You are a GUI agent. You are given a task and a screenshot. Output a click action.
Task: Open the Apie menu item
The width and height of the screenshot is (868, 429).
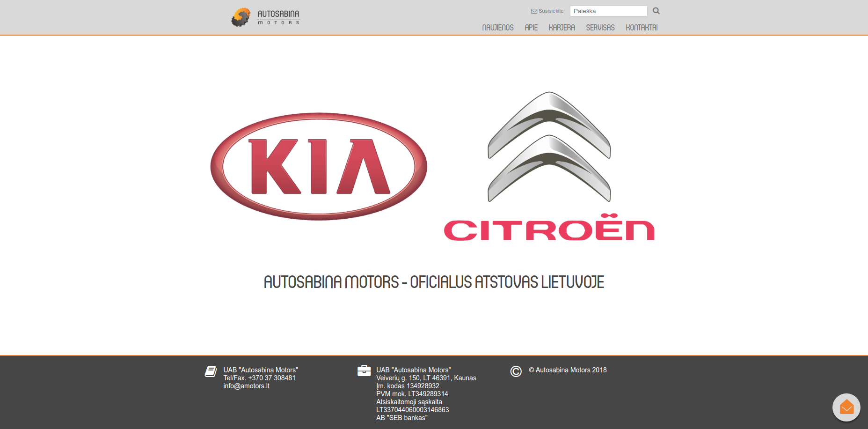tap(531, 28)
